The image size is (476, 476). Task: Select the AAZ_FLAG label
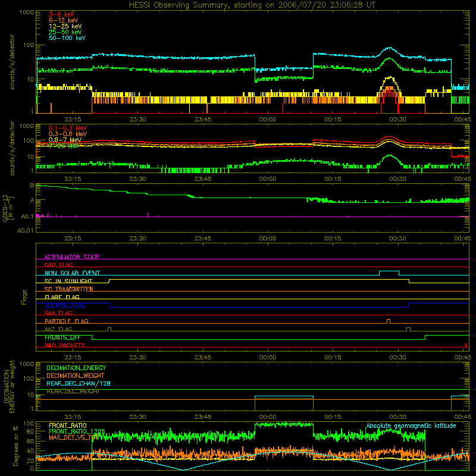point(58,329)
